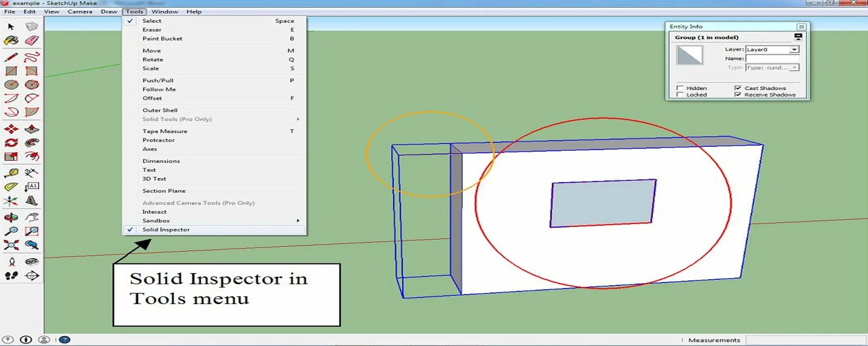Open the Layer0 layer dropdown
This screenshot has height=346, width=868.
point(794,50)
